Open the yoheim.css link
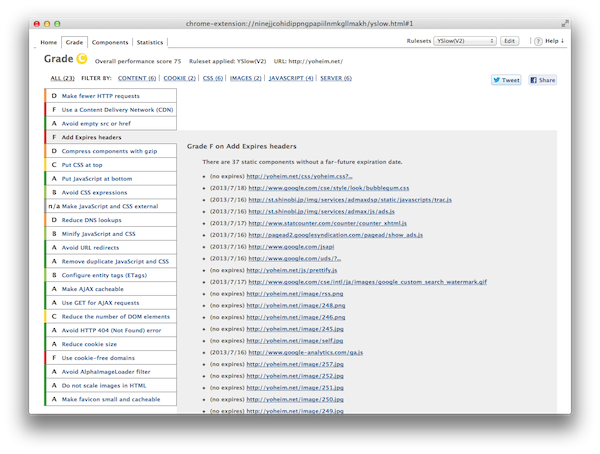This screenshot has width=600, height=454. tap(299, 176)
